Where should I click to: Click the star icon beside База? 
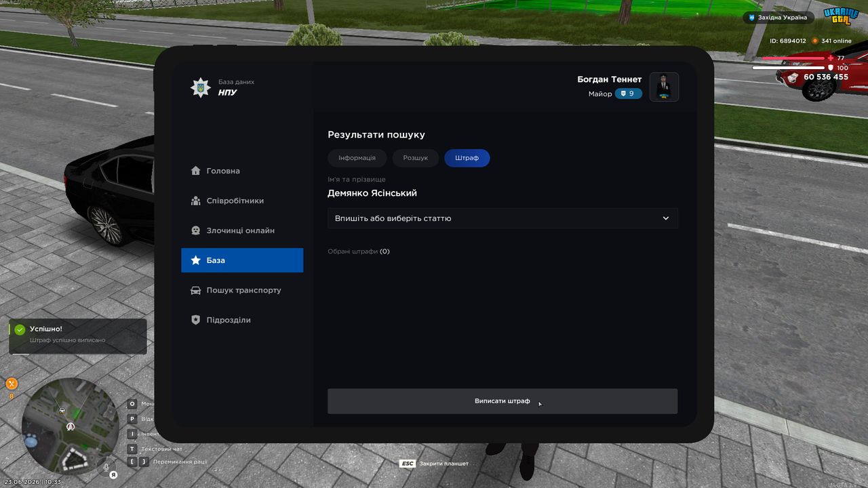coord(196,260)
